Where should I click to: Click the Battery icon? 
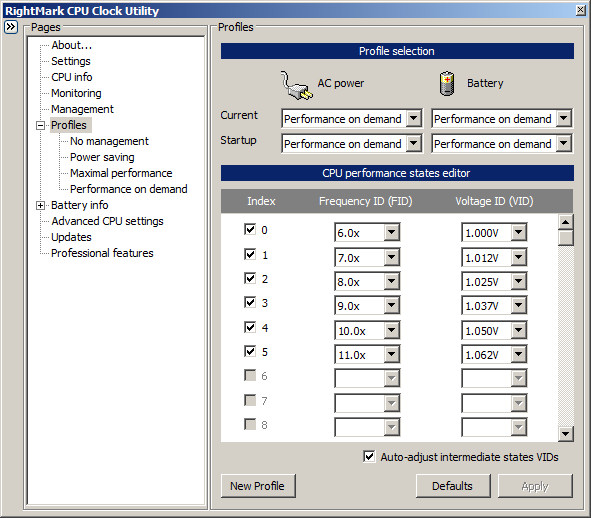[447, 84]
